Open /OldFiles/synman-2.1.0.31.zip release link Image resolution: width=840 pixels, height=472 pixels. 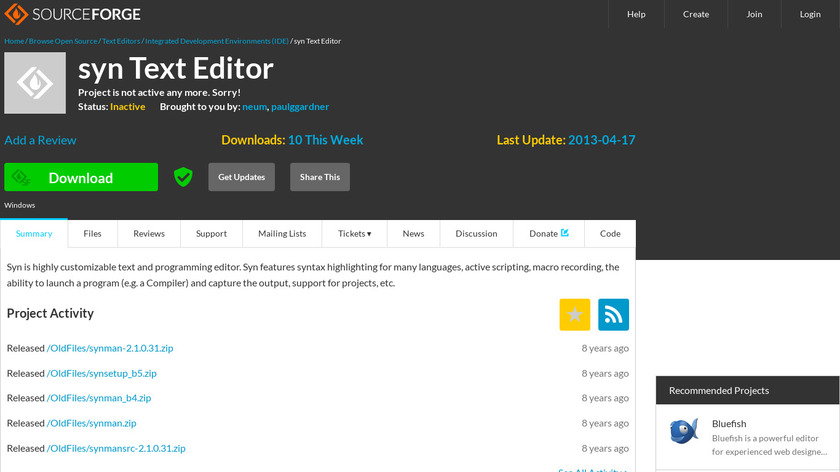[x=110, y=348]
